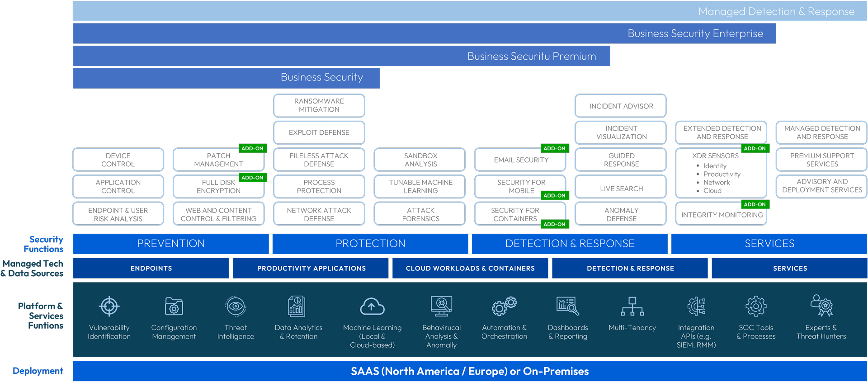Click the Endpoint & User Risk Analysis box
Image resolution: width=868 pixels, height=382 pixels.
[118, 214]
